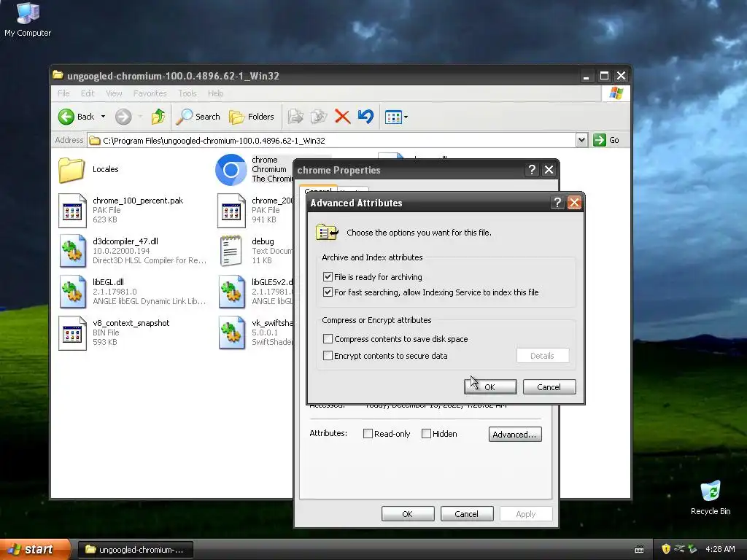Select v8_context_snapshot BIN file icon
The image size is (747, 560).
[x=72, y=333]
